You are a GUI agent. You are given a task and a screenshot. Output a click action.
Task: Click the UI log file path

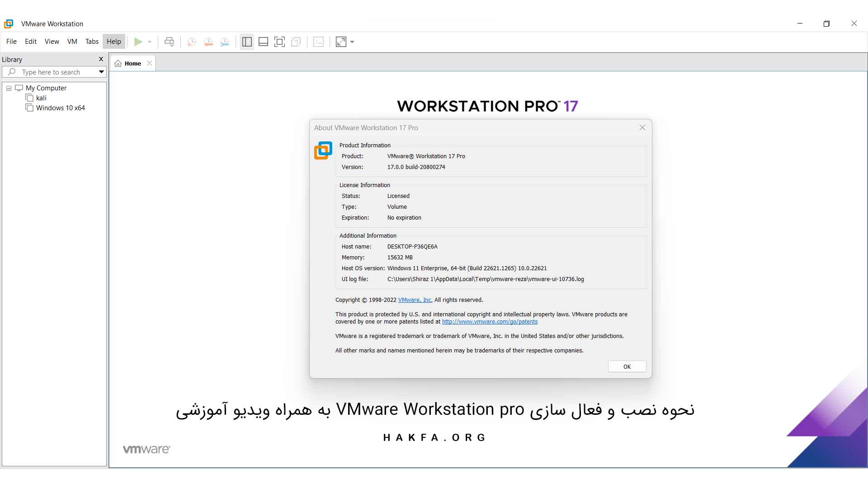486,279
